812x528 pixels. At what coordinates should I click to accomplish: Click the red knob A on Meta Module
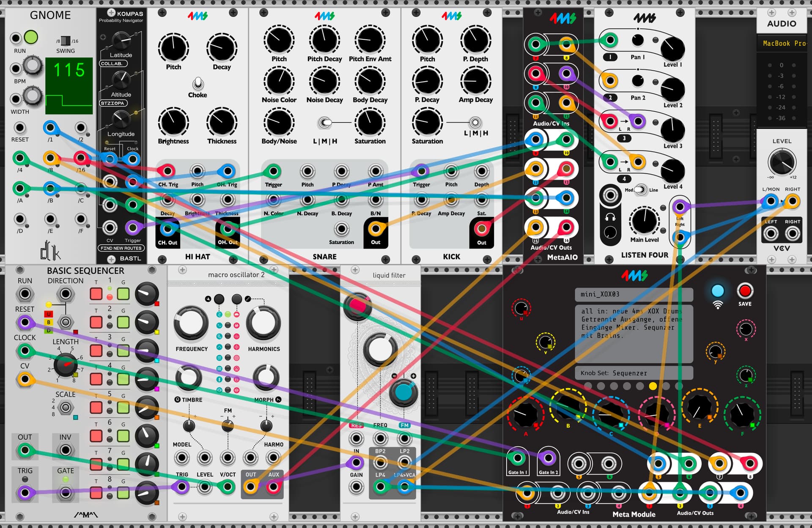[525, 414]
